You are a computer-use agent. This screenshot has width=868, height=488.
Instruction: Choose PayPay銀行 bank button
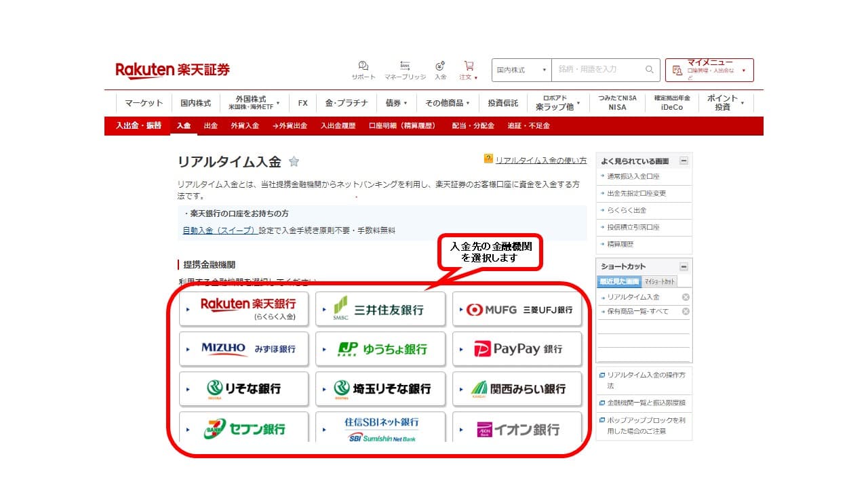point(517,349)
